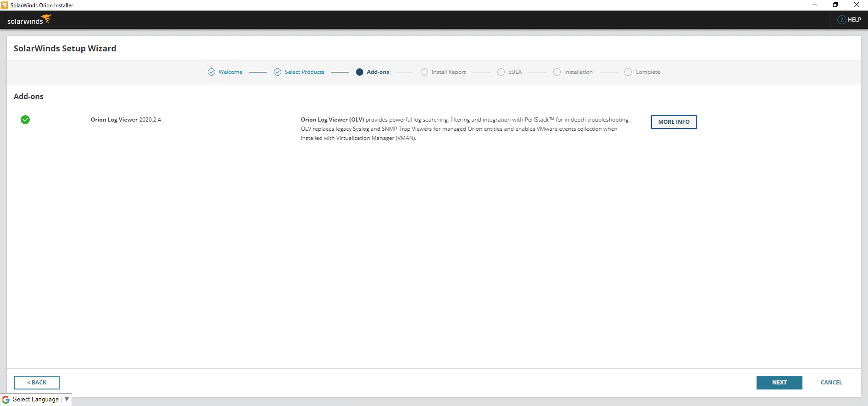The height and width of the screenshot is (406, 868).
Task: Click the filled Add-ons step indicator dot
Action: tap(360, 72)
